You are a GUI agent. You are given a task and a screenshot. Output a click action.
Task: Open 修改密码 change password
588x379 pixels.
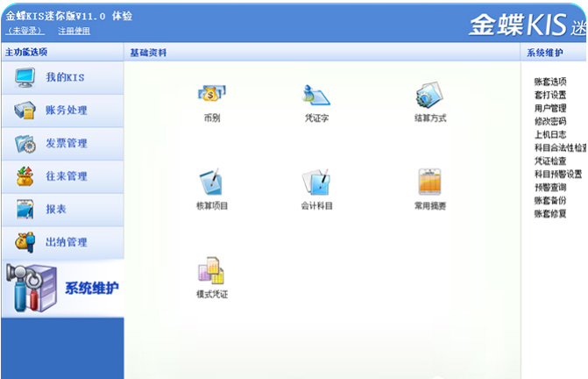coord(550,121)
